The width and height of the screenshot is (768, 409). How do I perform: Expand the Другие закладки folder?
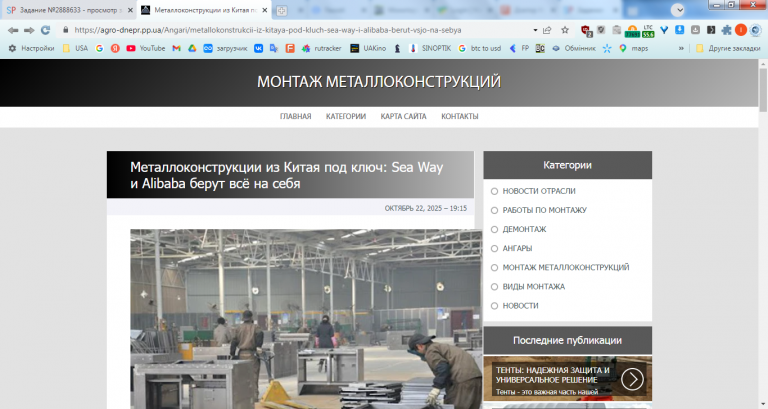tap(728, 48)
